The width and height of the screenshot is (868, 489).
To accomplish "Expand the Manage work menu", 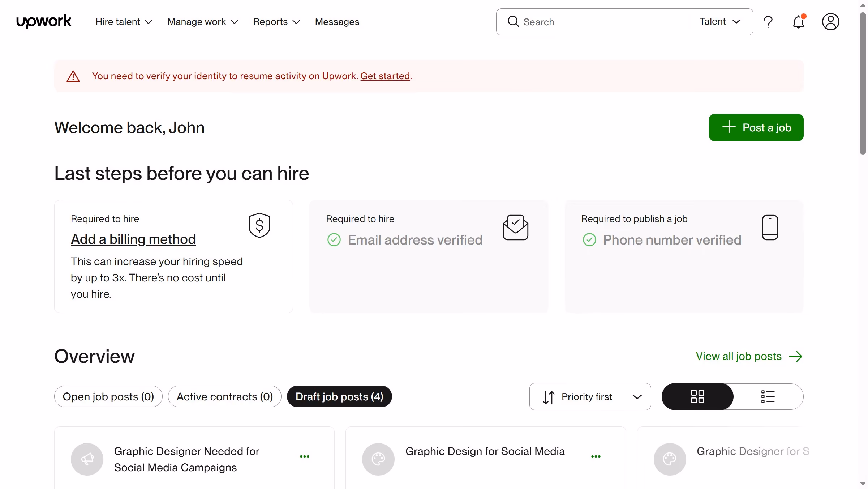I will click(203, 22).
